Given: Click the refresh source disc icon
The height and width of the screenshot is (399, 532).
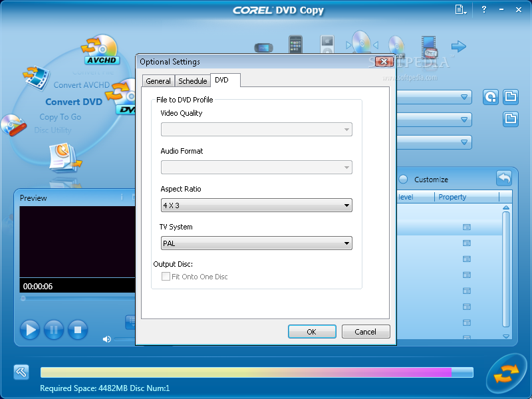Looking at the screenshot, I should click(x=491, y=97).
